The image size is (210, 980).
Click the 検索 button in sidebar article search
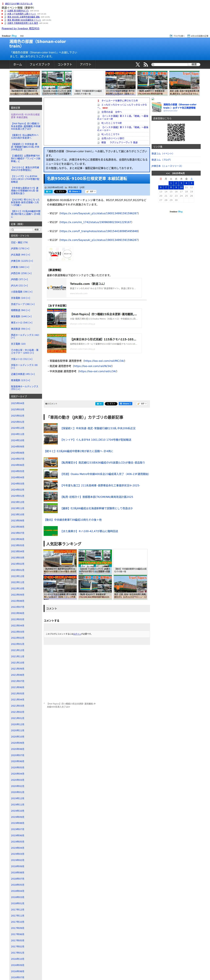tap(37, 230)
